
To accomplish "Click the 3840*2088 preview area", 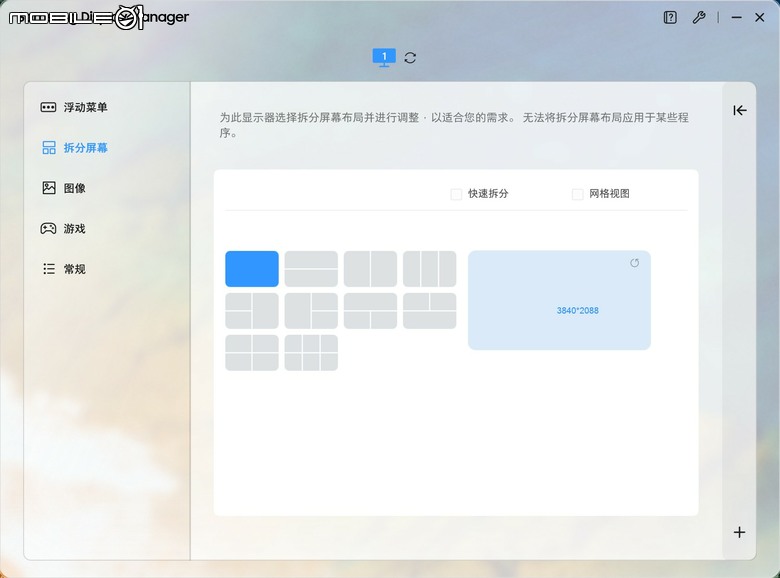I will coord(559,300).
